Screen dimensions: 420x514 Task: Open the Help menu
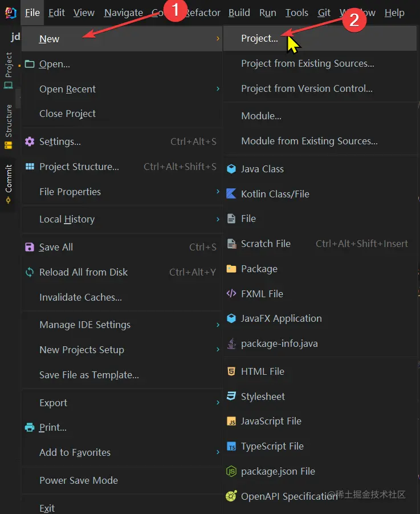[394, 13]
